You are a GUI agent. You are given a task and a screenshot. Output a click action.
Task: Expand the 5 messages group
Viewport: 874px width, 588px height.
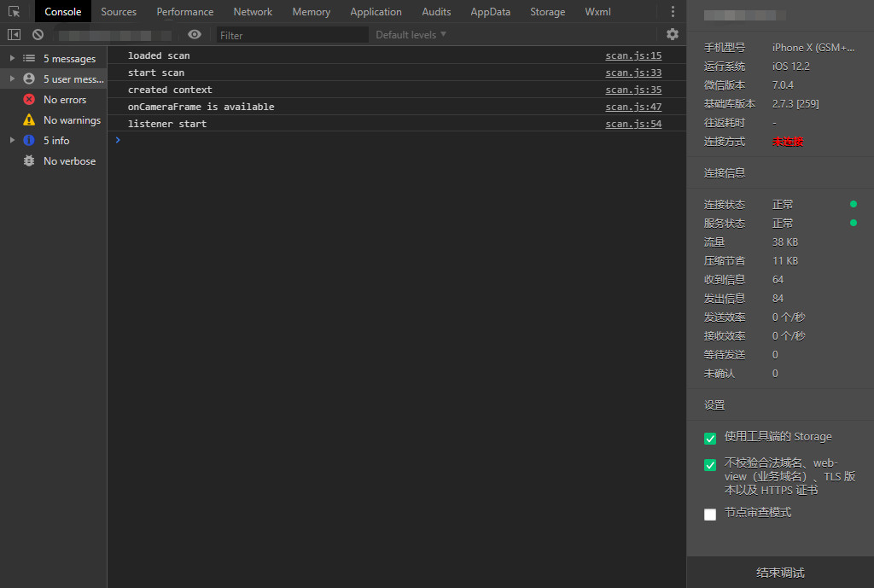tap(12, 59)
